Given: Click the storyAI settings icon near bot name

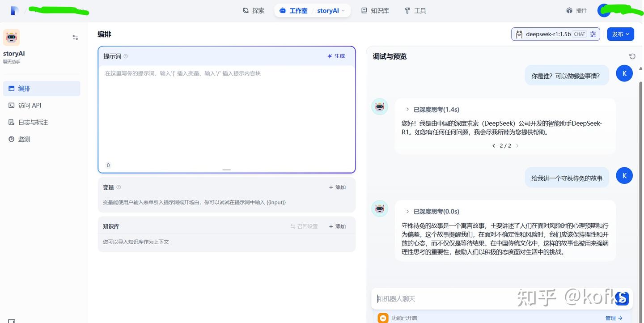Looking at the screenshot, I should tap(75, 37).
